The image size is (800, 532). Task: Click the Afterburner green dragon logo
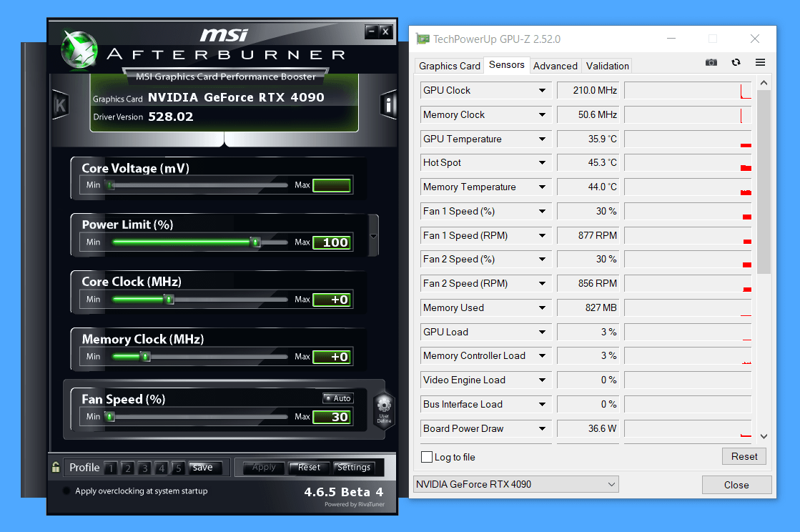79,49
